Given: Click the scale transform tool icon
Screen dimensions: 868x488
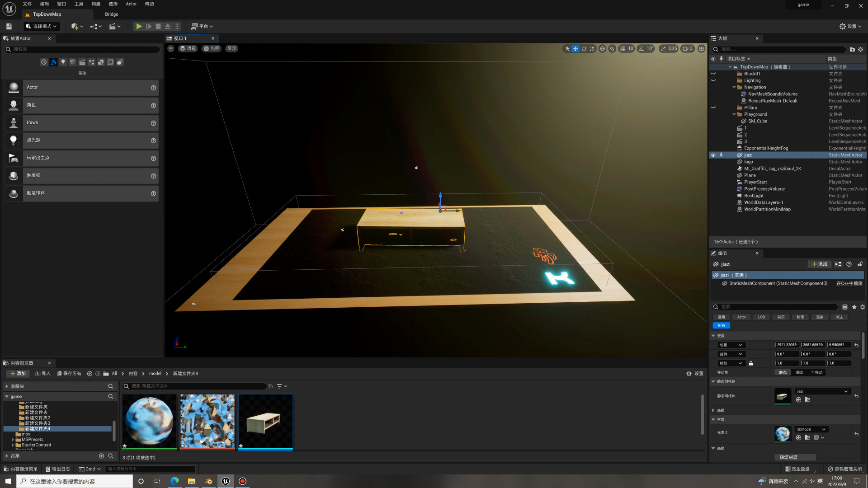Looking at the screenshot, I should click(x=592, y=49).
